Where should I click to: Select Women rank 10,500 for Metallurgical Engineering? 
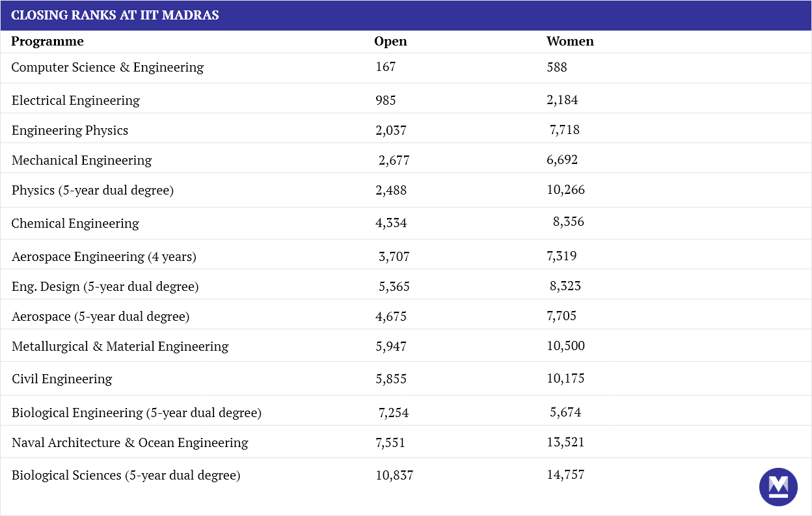click(566, 346)
